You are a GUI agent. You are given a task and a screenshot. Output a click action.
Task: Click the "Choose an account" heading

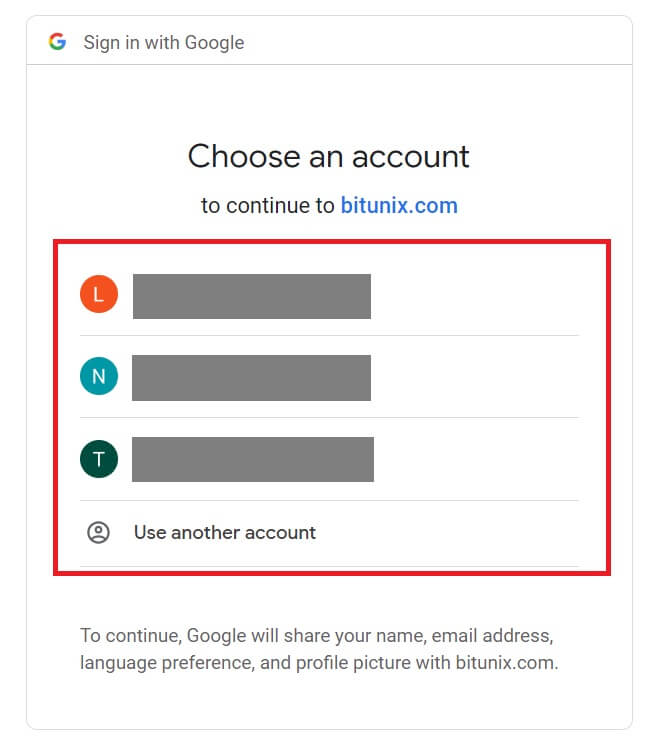(328, 156)
